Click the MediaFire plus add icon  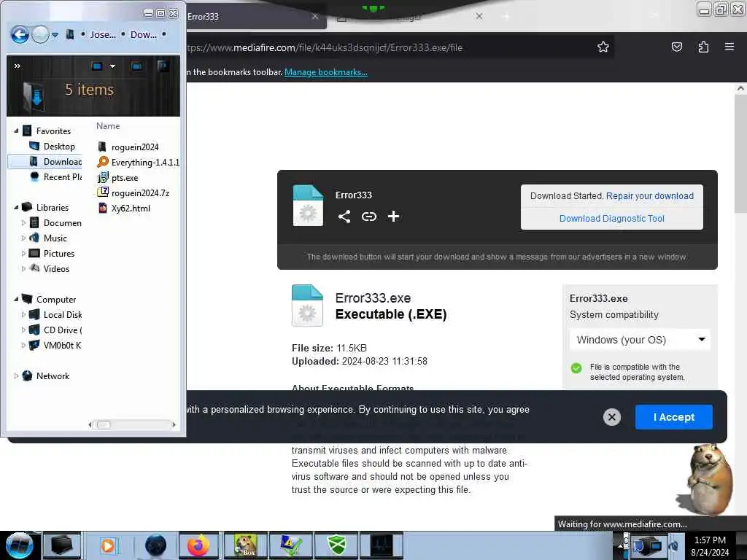393,216
